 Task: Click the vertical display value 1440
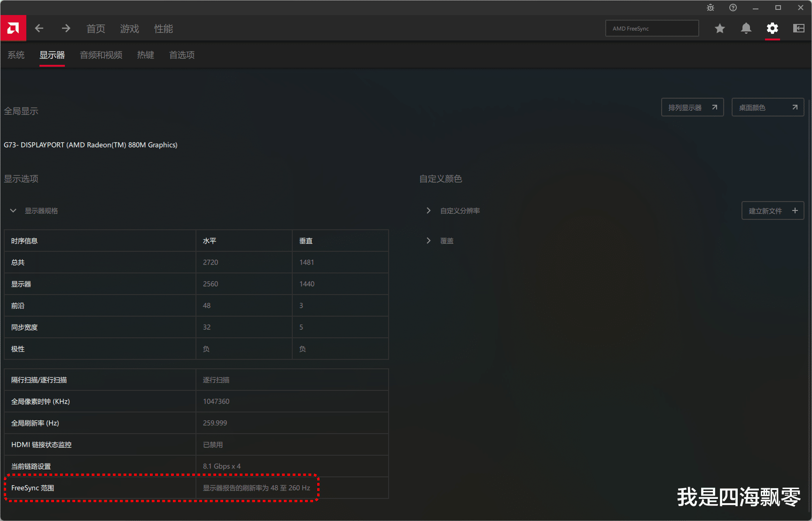point(307,284)
